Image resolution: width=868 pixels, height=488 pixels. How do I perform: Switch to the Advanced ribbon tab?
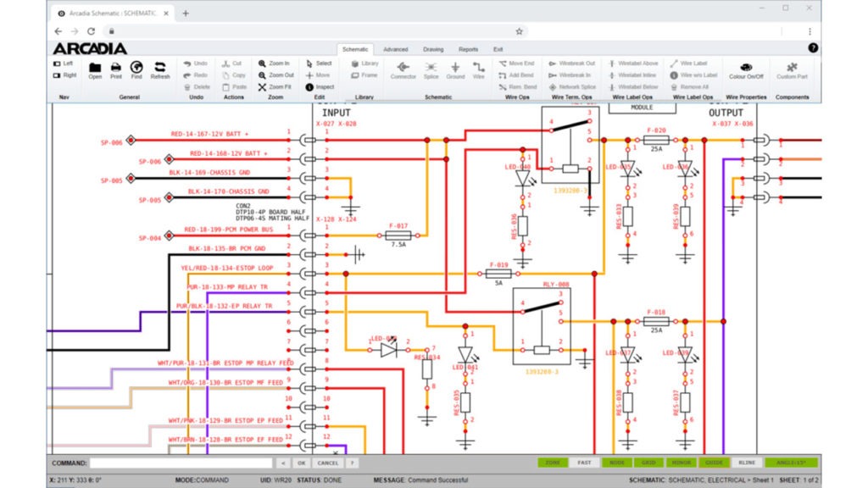point(395,49)
